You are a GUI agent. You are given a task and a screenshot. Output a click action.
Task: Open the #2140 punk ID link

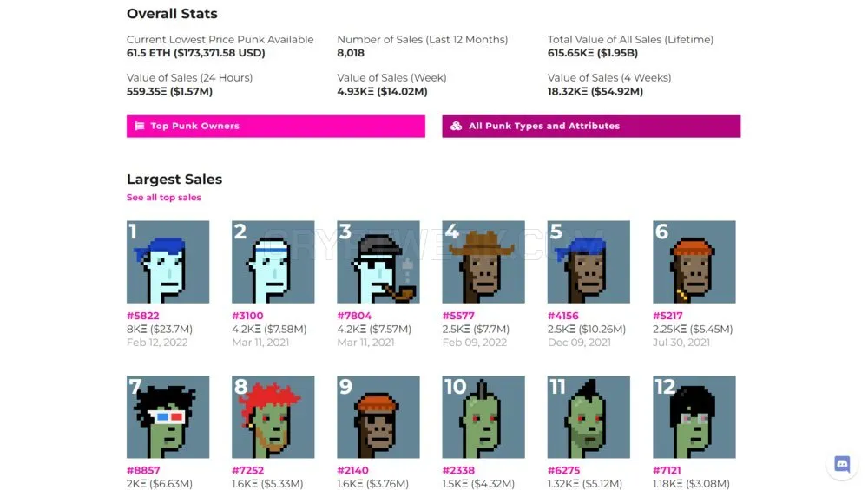(352, 471)
